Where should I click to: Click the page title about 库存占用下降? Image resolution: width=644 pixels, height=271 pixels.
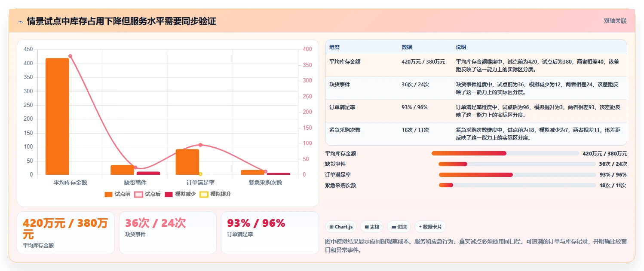(121, 21)
